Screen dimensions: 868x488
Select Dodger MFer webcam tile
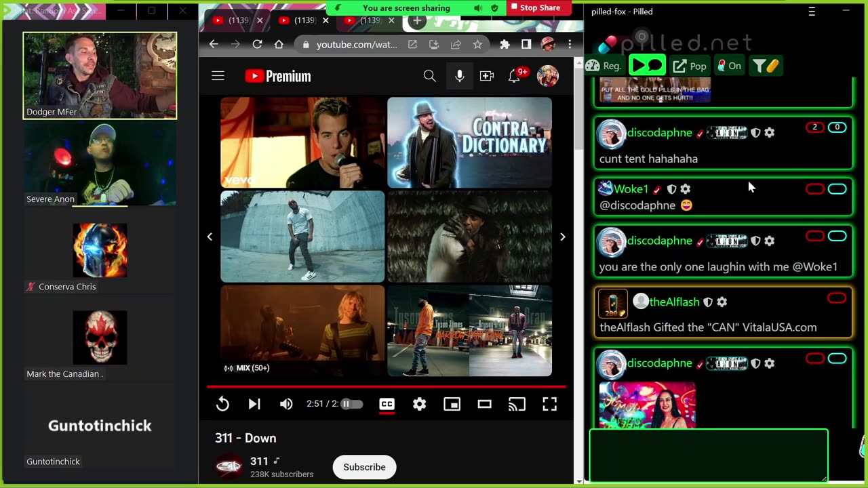(x=100, y=75)
